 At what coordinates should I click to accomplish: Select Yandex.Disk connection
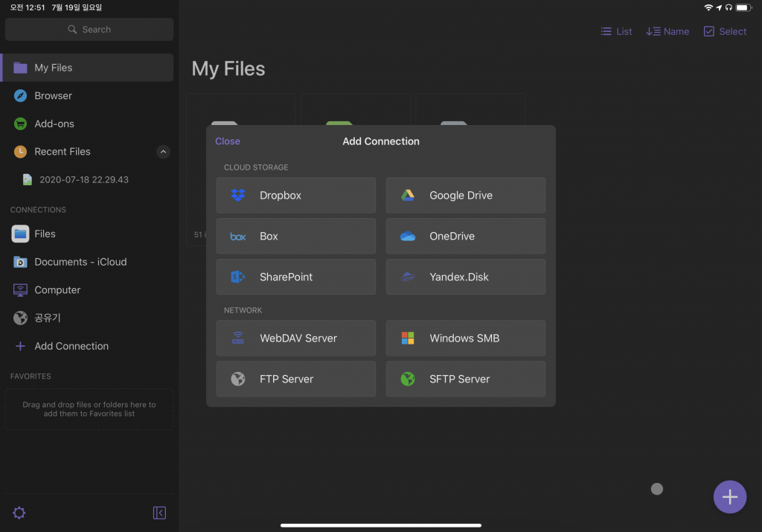click(x=466, y=277)
